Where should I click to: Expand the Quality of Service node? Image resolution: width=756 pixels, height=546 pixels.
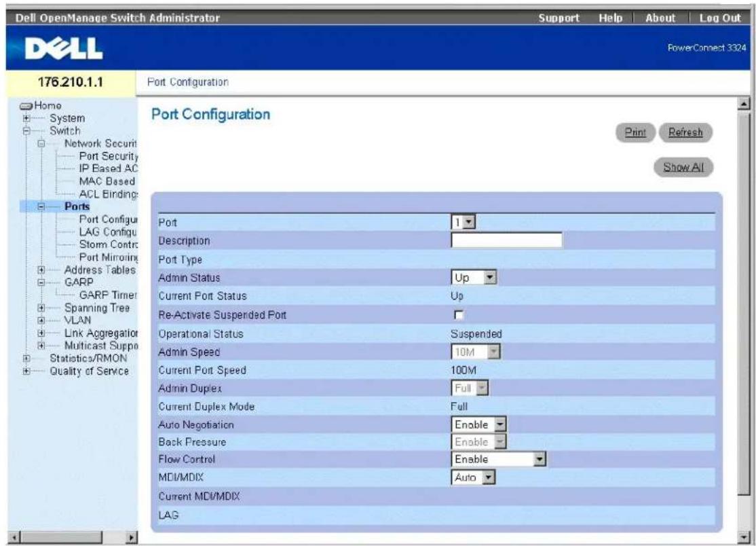(26, 371)
